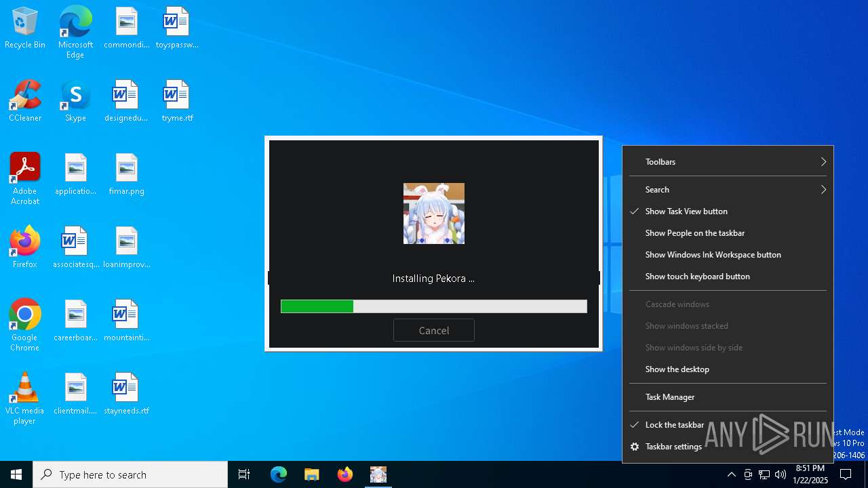Show hidden system tray icons
Screen dimensions: 868x488
pyautogui.click(x=732, y=474)
